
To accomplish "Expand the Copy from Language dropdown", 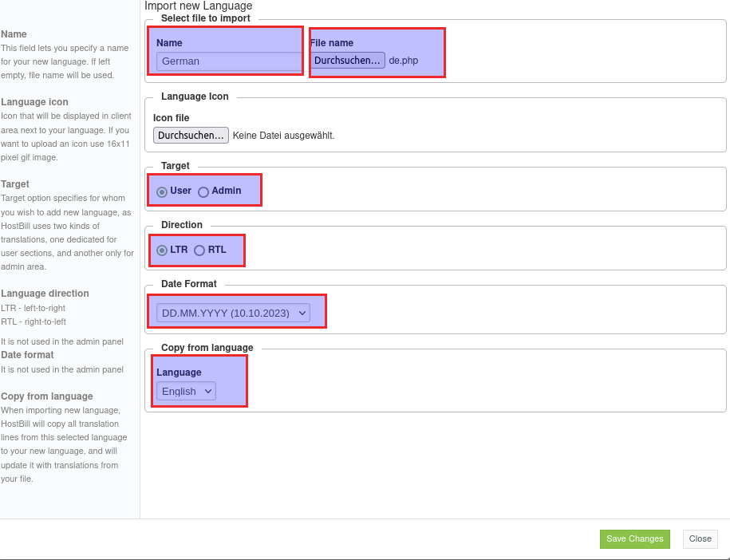I will click(186, 392).
